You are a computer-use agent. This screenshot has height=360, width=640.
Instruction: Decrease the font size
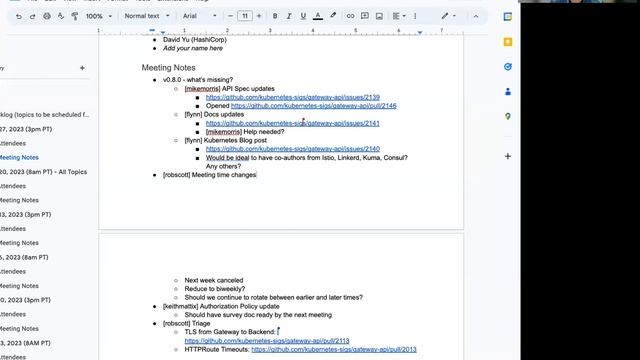[x=230, y=16]
